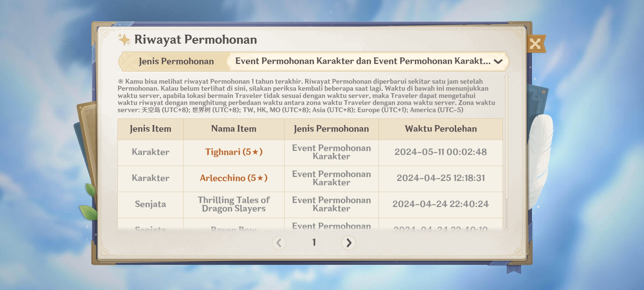Select the Tighnari (5★) entry

[234, 152]
